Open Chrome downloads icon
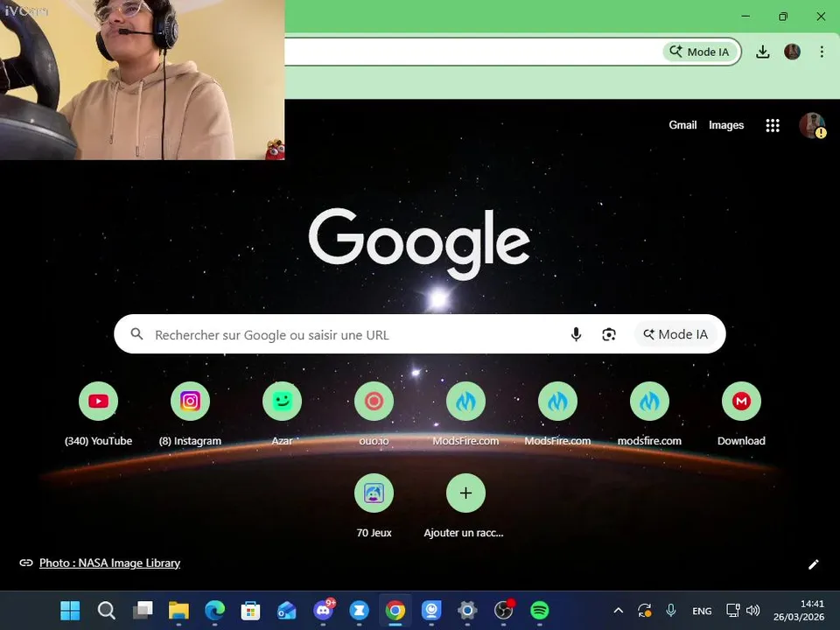Screen dimensions: 840x630 tap(763, 52)
